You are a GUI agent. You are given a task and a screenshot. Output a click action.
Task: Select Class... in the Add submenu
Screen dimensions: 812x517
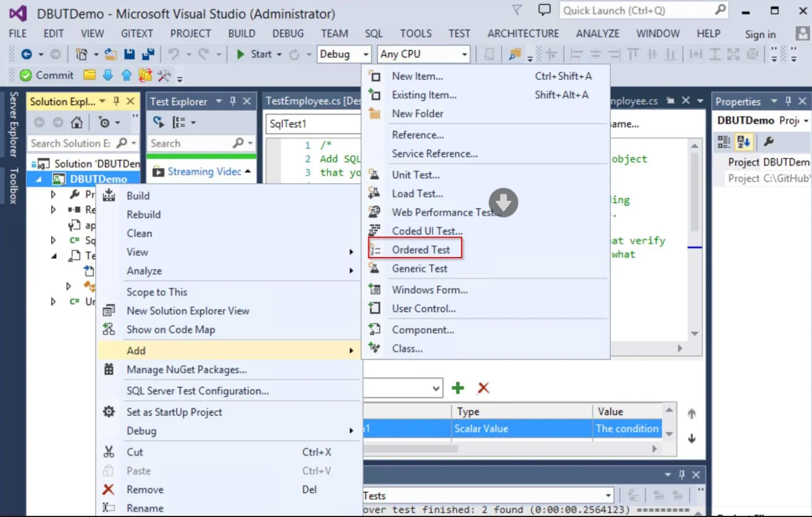[407, 349]
